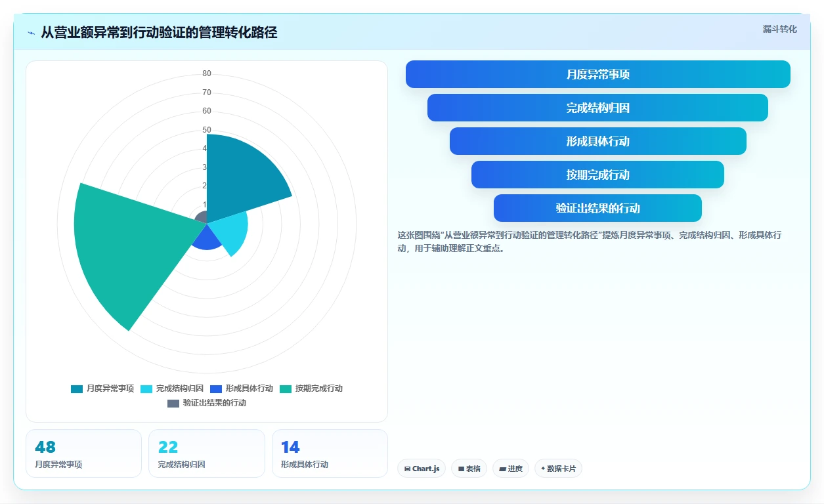Toggle 月度异常事项 legend swatch
Viewport: 824px width, 504px height.
(77, 388)
